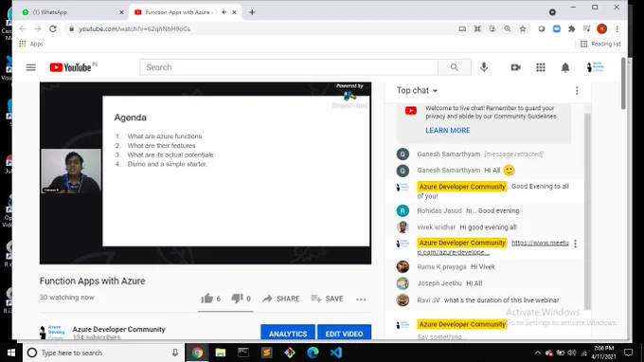
Task: Dislike the video with thumbs down
Action: click(237, 299)
